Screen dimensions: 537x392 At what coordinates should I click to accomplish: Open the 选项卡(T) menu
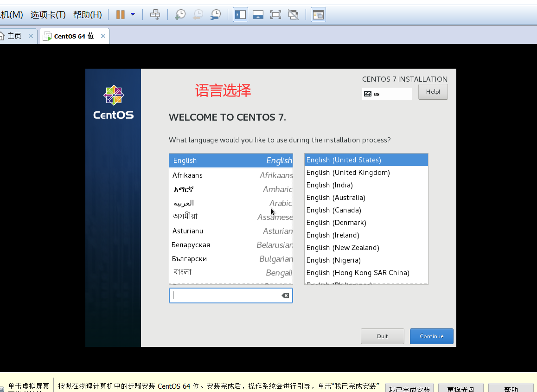click(48, 15)
